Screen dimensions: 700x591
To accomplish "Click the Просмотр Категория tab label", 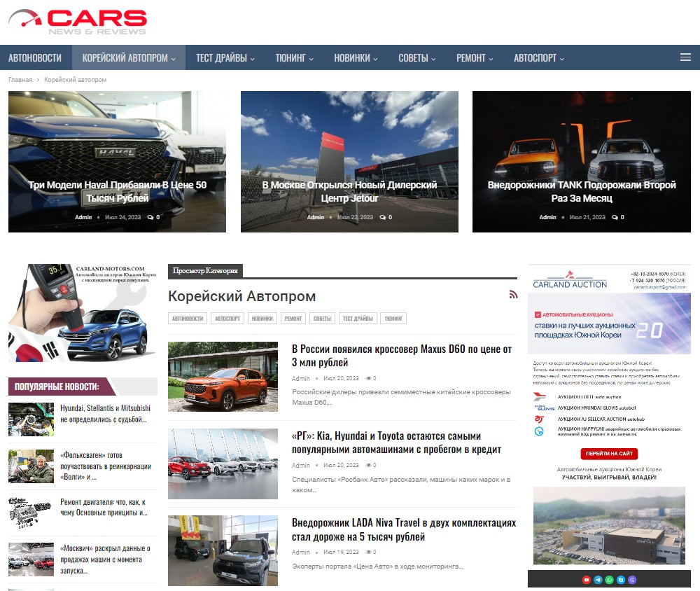I will tap(205, 271).
